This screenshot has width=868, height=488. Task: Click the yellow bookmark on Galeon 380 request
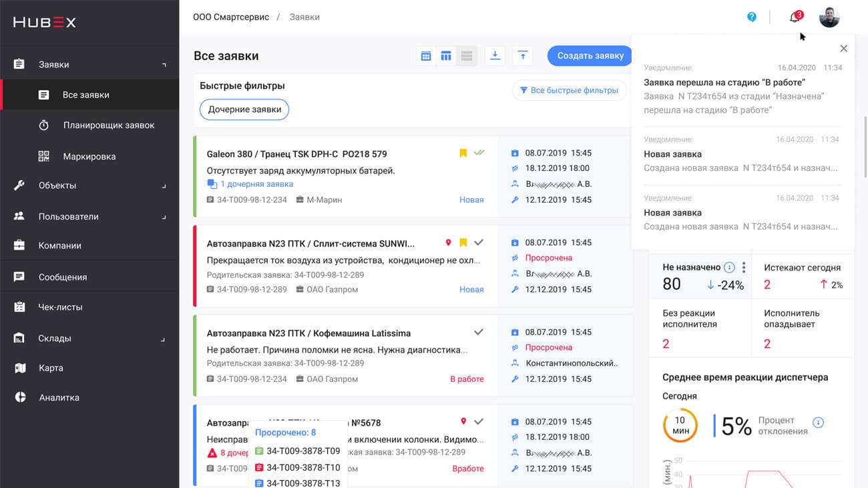click(x=463, y=154)
